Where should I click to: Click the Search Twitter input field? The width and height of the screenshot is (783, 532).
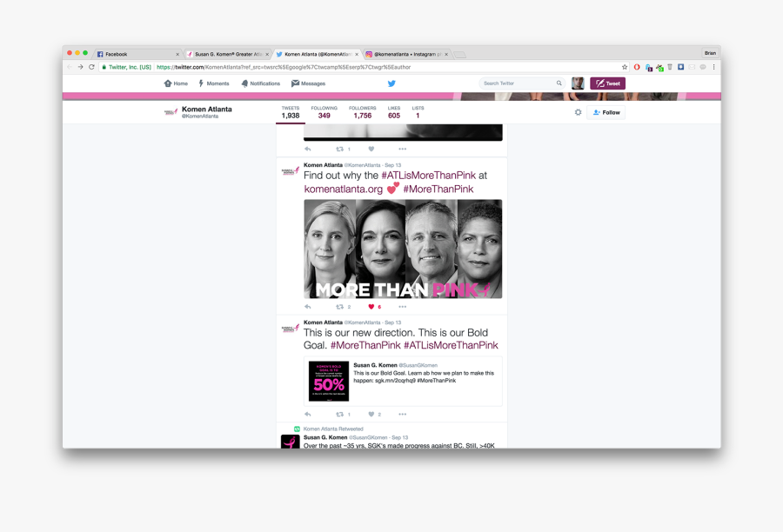[x=519, y=83]
